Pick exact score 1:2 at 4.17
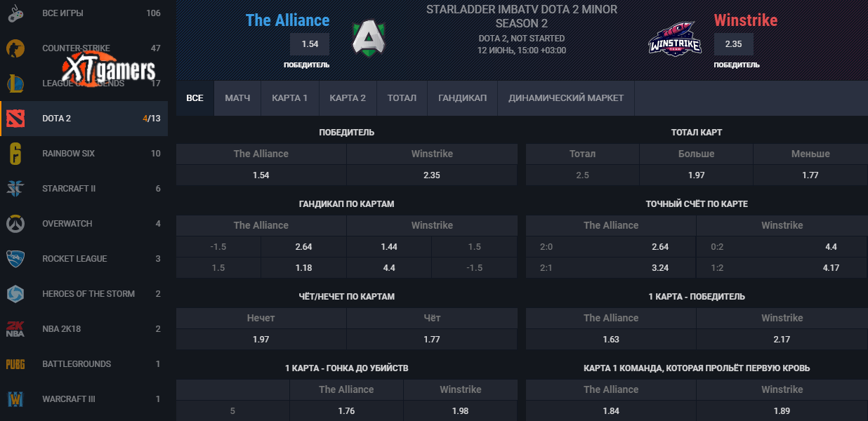 (782, 268)
